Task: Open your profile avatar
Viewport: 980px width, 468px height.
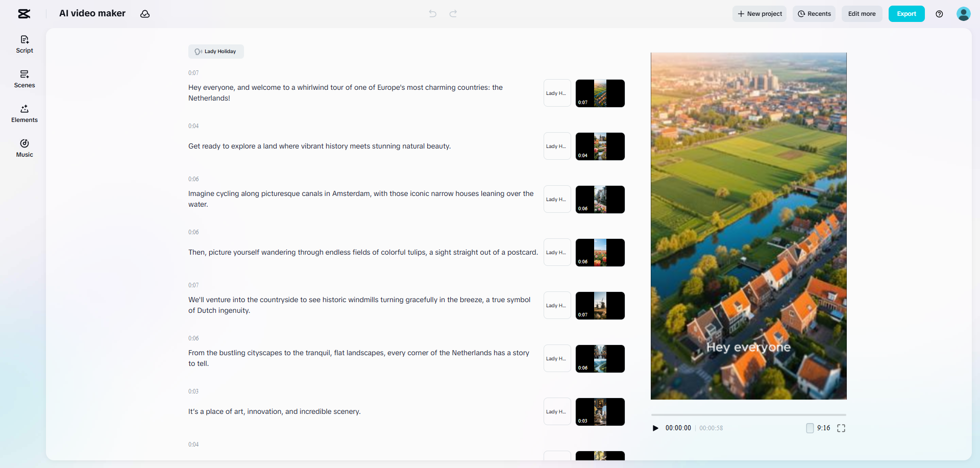Action: point(964,14)
